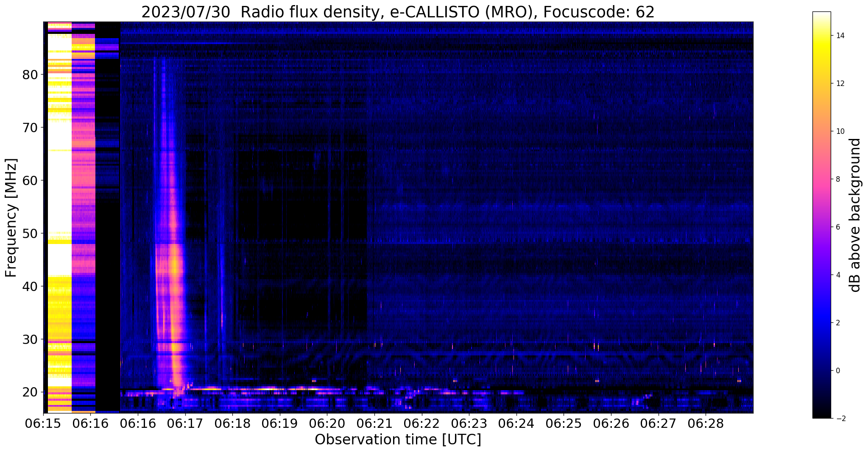868x452 pixels.
Task: Click the 80 MHz frequency tick label
Action: [x=30, y=75]
